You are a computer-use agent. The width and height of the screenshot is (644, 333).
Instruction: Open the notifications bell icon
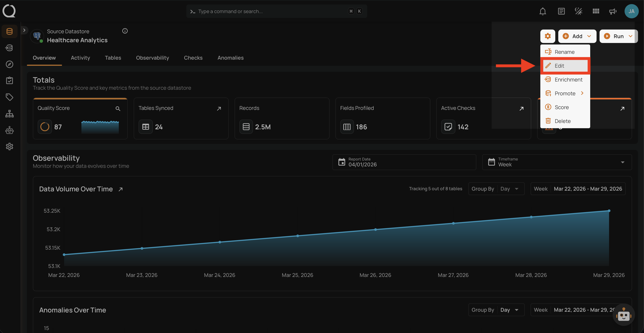point(543,11)
